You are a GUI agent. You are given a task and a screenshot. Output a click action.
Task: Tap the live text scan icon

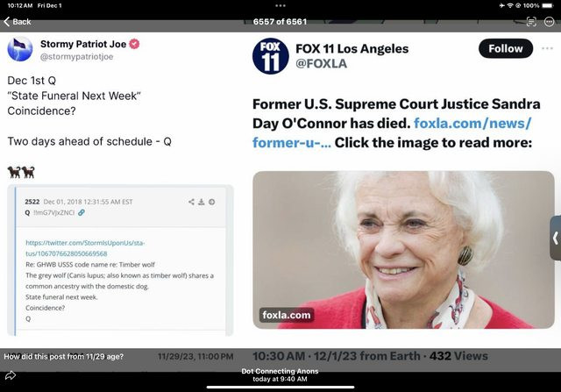531,22
